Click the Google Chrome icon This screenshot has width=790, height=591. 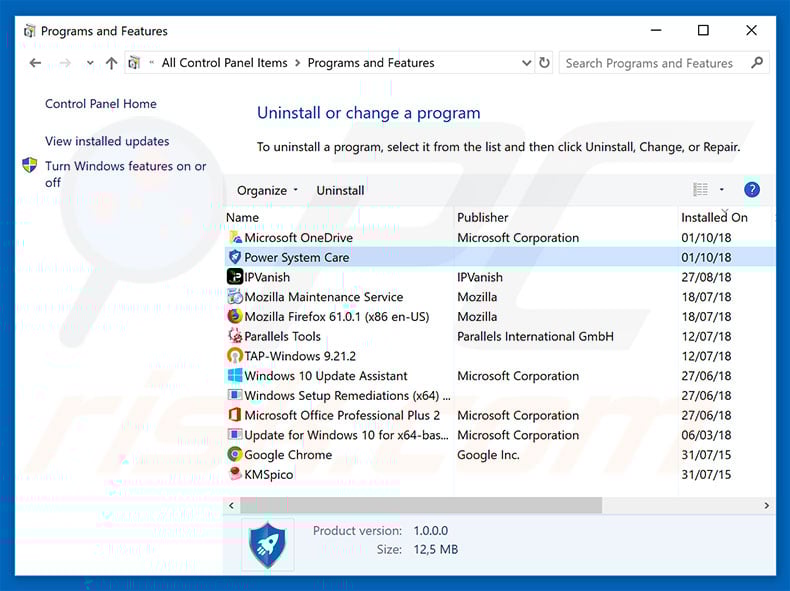click(x=235, y=454)
